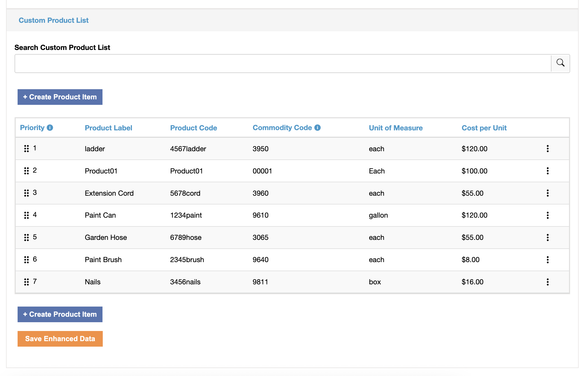Open the three-dot menu for Nails
This screenshot has width=588, height=376.
coord(548,282)
